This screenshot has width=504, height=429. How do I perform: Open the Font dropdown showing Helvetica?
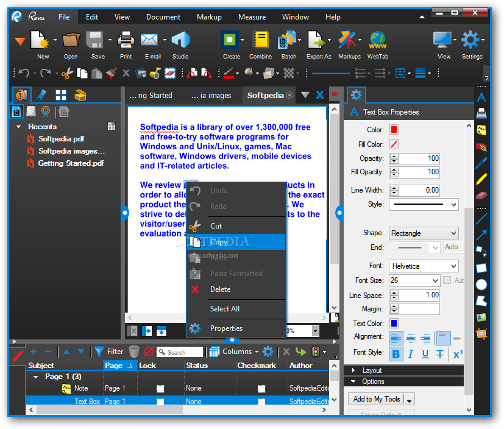point(424,266)
